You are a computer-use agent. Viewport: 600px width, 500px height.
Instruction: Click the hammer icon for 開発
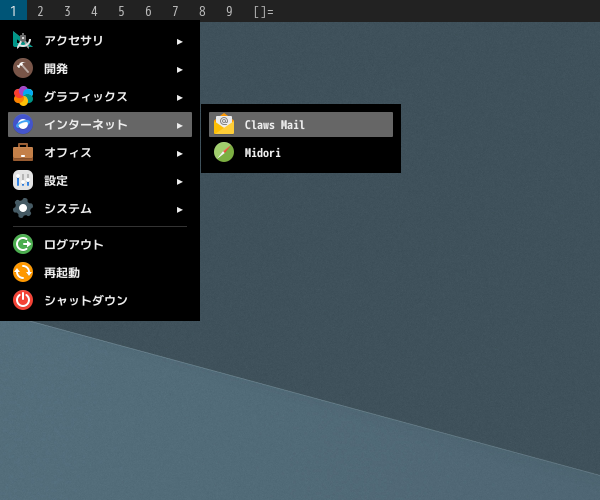23,68
